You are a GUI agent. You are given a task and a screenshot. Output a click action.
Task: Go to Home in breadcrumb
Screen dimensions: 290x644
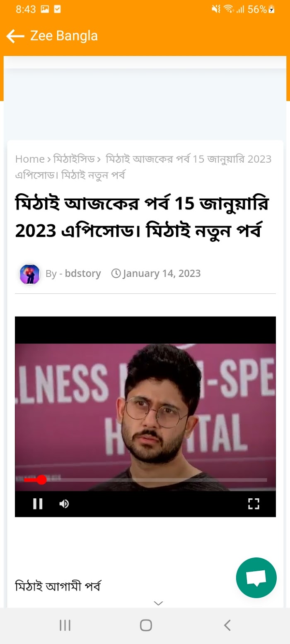[30, 159]
